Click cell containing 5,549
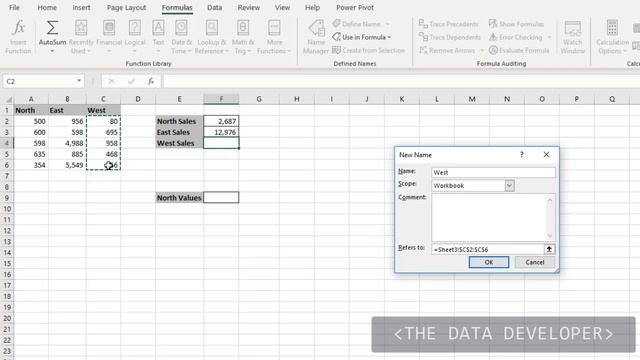This screenshot has width=640, height=360. point(67,165)
